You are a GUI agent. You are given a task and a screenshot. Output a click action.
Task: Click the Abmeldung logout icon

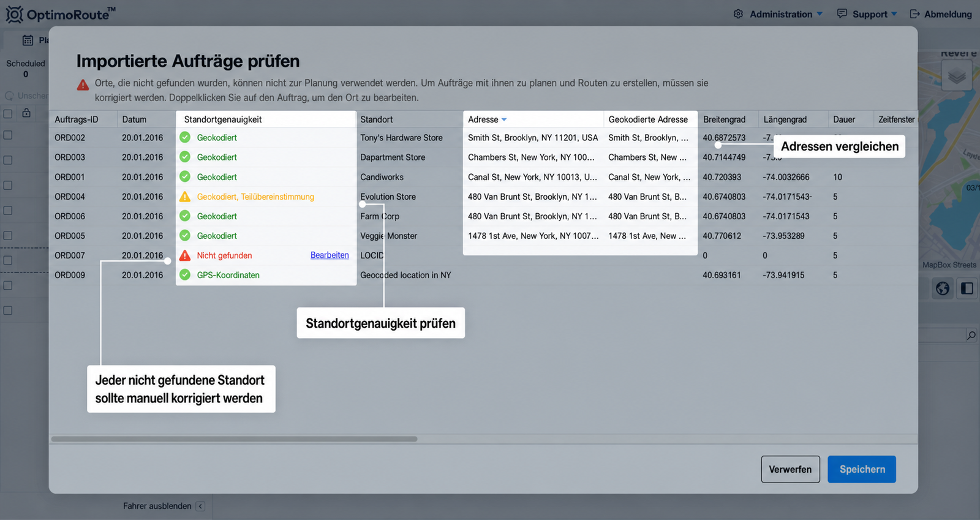click(x=914, y=14)
